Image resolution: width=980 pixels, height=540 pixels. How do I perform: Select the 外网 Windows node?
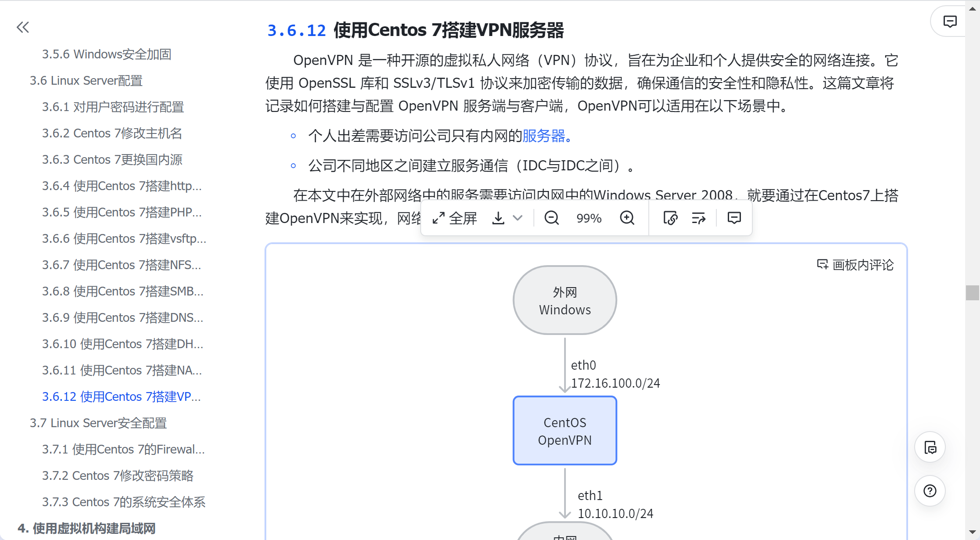pyautogui.click(x=565, y=300)
